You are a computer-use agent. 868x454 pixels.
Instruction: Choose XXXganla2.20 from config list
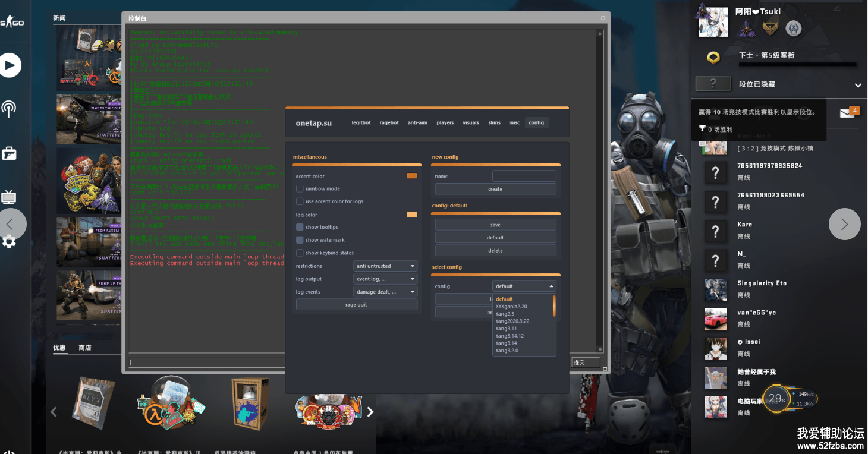511,307
